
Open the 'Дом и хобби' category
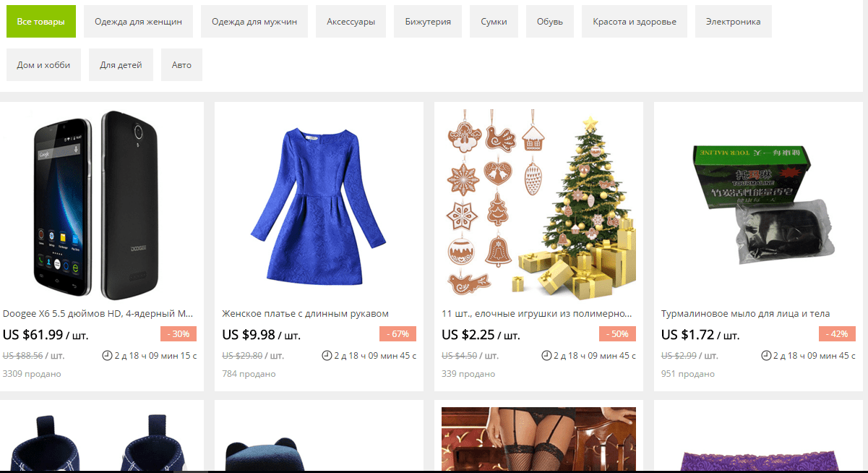[x=43, y=65]
